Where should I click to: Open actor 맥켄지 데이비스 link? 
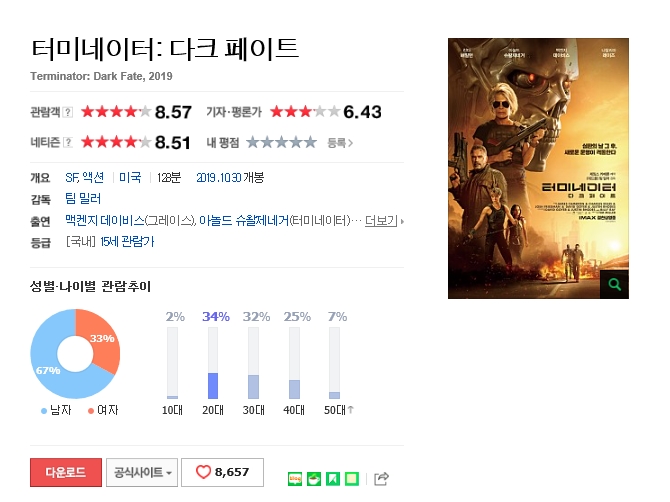point(105,220)
